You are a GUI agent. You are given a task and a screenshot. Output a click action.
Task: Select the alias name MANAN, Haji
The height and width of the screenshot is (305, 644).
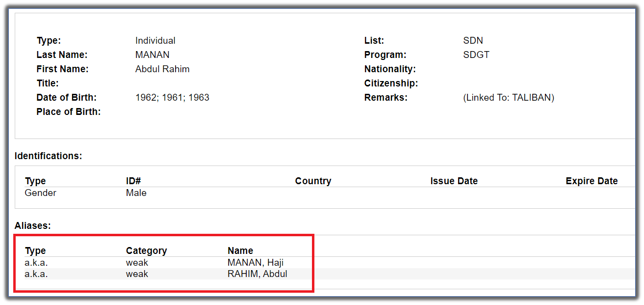click(256, 263)
